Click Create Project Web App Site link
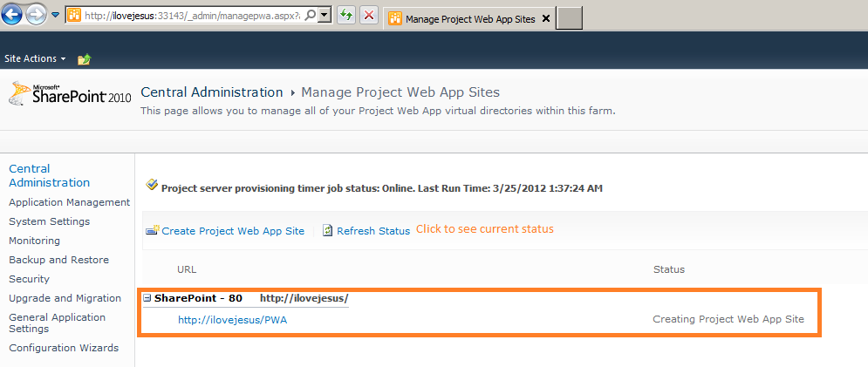This screenshot has width=868, height=367. pos(233,231)
